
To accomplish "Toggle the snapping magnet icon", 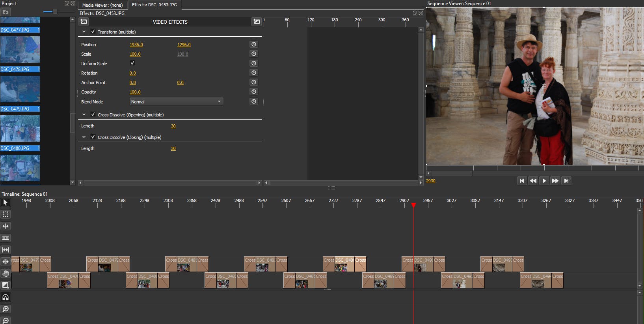I will click(x=6, y=297).
